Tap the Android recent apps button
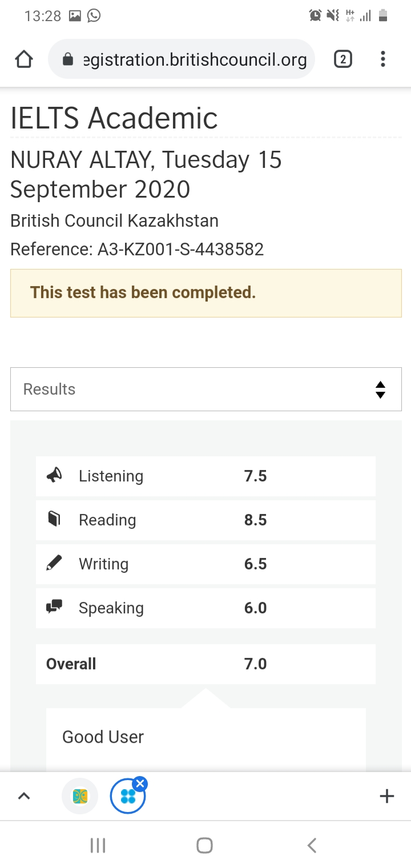The width and height of the screenshot is (411, 868). coord(98,845)
